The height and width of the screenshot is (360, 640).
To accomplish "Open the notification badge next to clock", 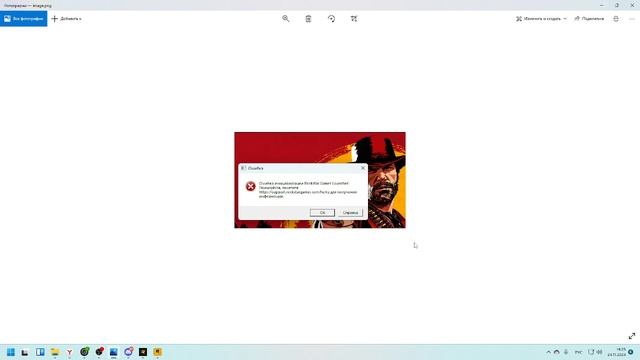I will [x=631, y=352].
